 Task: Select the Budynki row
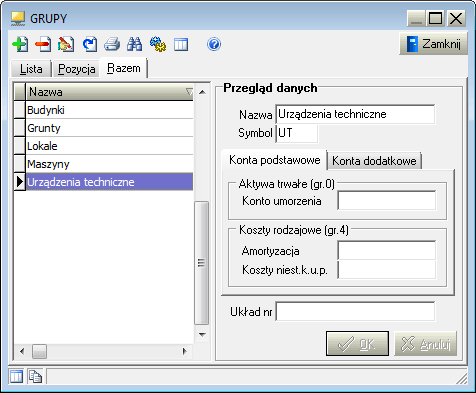click(109, 110)
